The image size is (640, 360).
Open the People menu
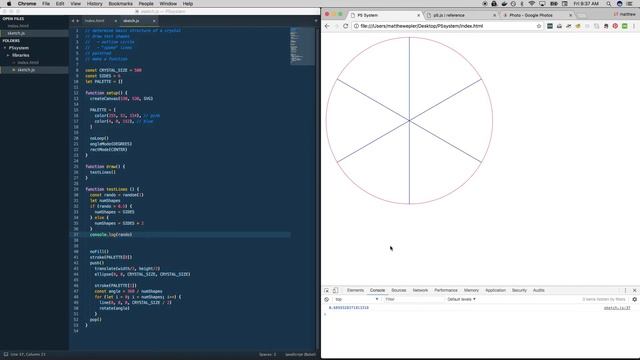tap(146, 4)
